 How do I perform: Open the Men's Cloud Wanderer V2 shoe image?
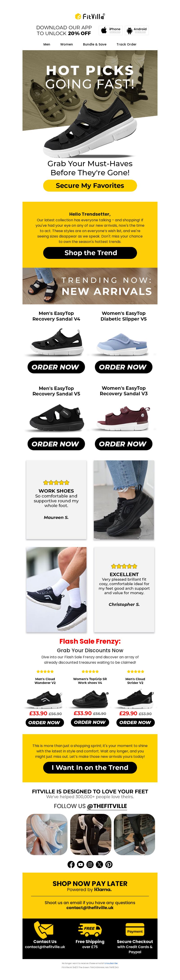[x=44, y=699]
